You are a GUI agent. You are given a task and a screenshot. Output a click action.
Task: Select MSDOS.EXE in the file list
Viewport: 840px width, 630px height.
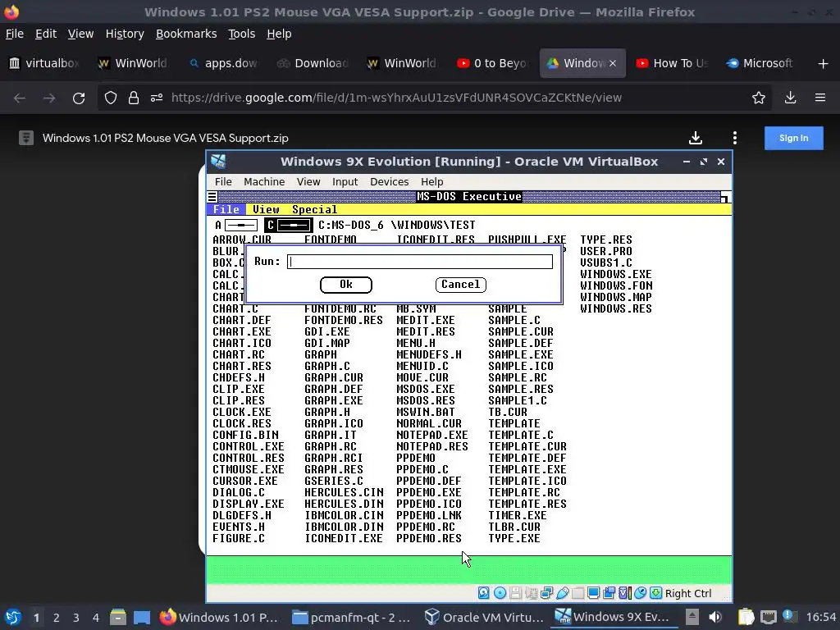click(426, 389)
